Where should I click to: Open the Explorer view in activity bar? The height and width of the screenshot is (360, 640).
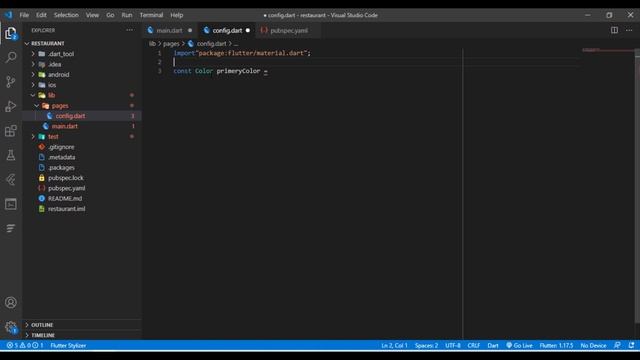11,33
